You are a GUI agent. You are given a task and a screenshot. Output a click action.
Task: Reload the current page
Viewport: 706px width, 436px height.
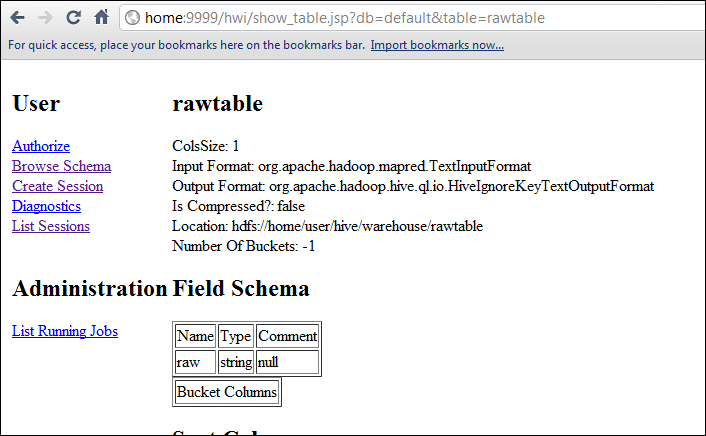point(73,18)
